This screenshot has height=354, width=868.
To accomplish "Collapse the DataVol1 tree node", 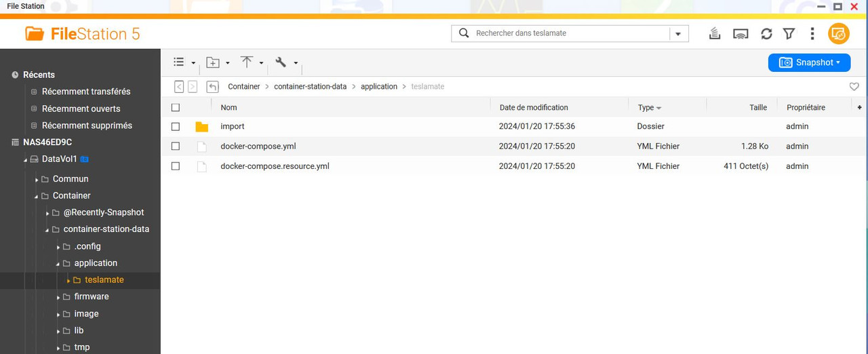I will pos(26,160).
